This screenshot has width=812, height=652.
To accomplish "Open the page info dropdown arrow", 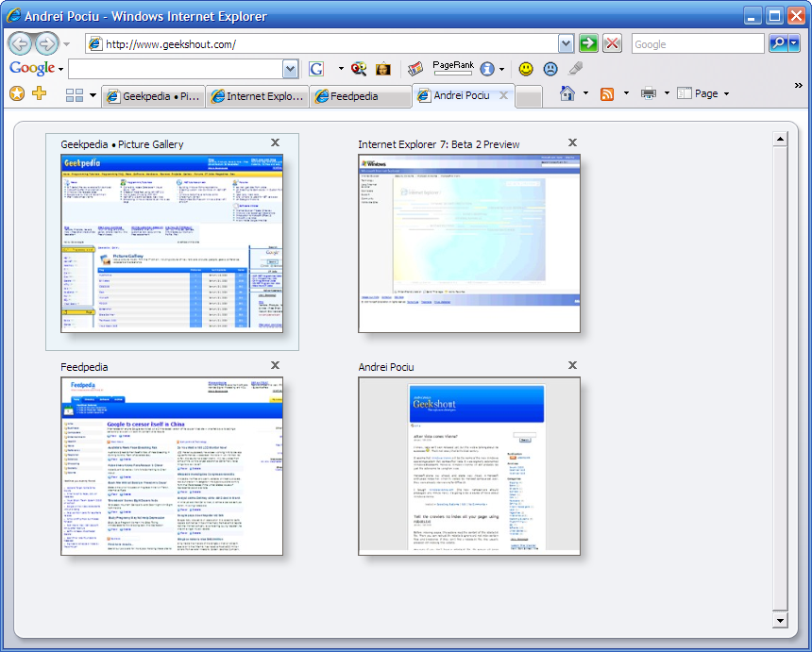I will coord(501,69).
